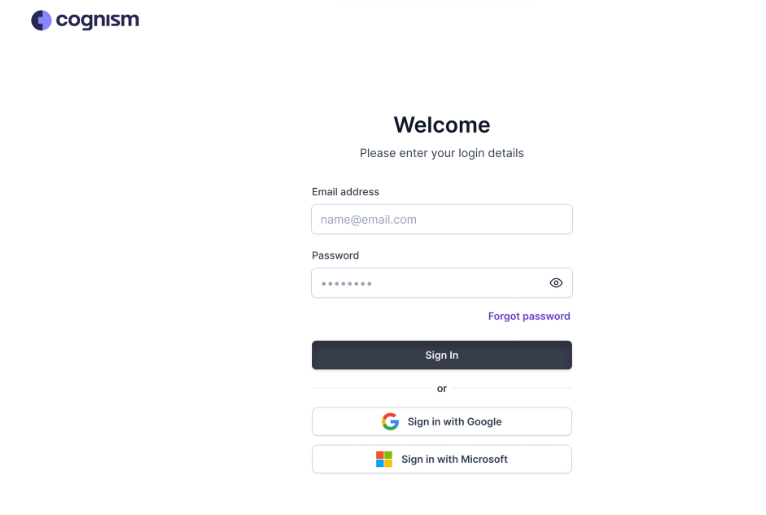The width and height of the screenshot is (766, 515).
Task: Click the "or" divider text
Action: (x=442, y=388)
